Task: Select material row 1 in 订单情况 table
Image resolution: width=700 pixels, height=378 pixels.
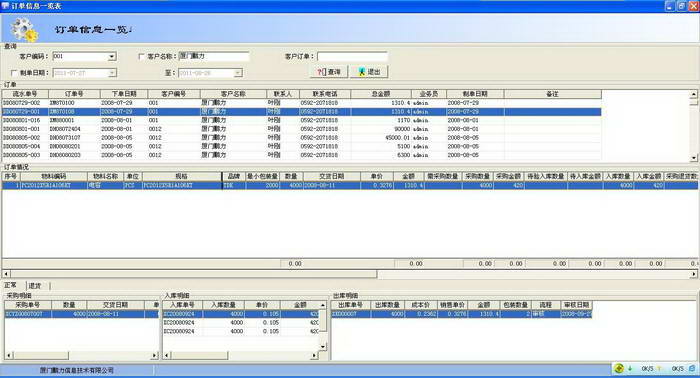Action: (350, 185)
